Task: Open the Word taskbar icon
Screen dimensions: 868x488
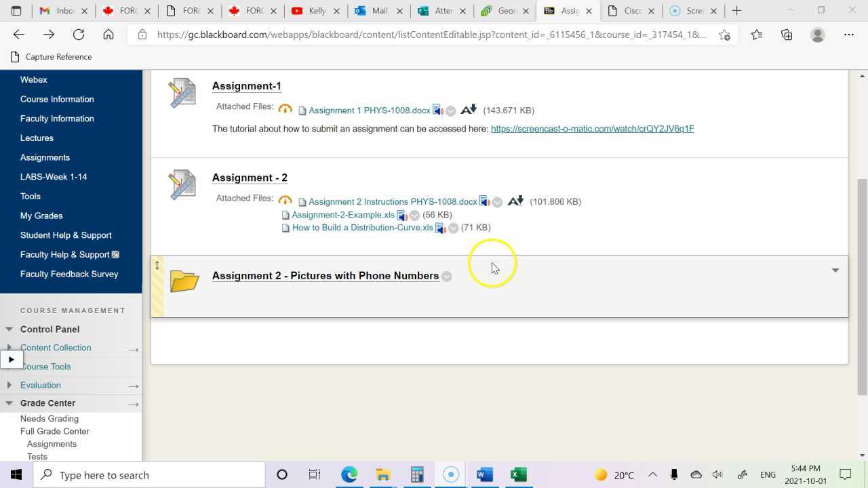Action: point(483,474)
